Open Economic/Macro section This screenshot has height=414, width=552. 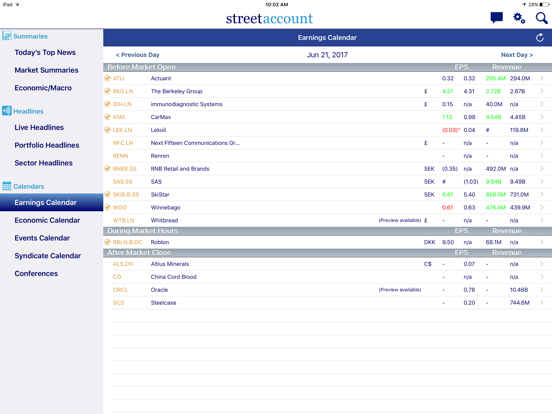click(x=43, y=88)
